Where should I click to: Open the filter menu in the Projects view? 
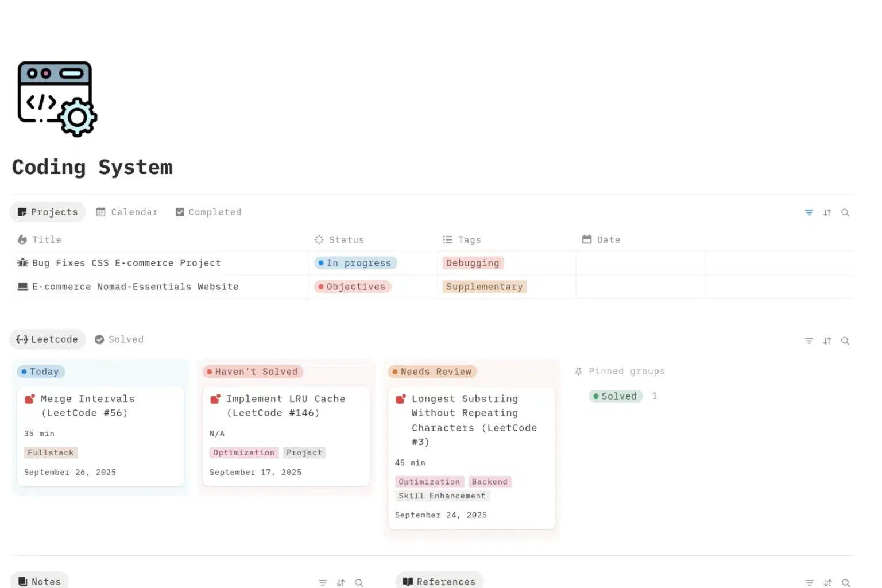click(x=809, y=212)
